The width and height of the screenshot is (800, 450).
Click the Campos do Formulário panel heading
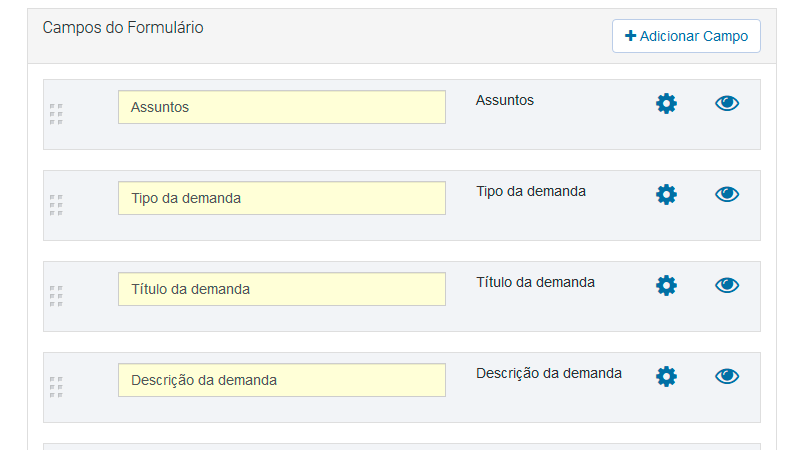[x=123, y=27]
